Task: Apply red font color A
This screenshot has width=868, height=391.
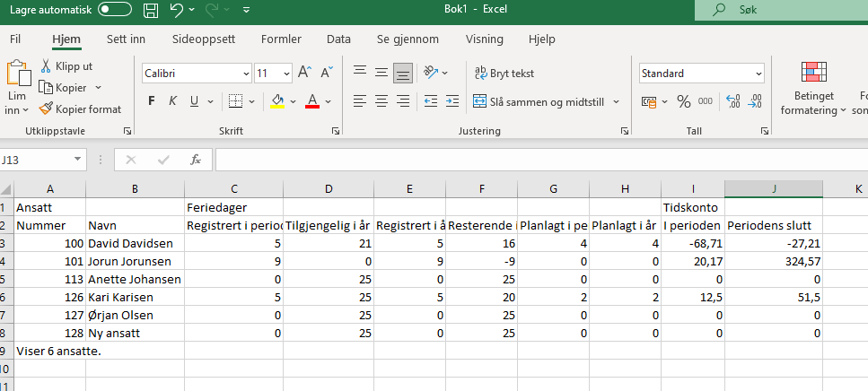Action: click(x=312, y=101)
